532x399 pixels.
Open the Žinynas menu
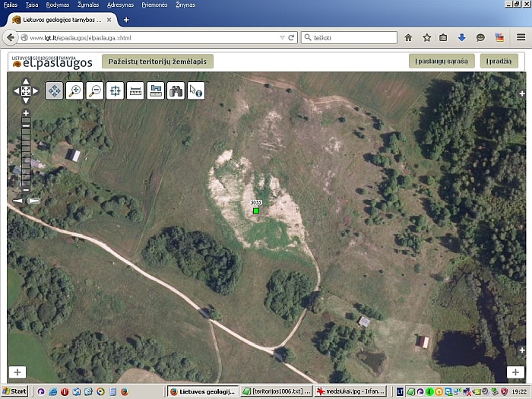(x=185, y=5)
